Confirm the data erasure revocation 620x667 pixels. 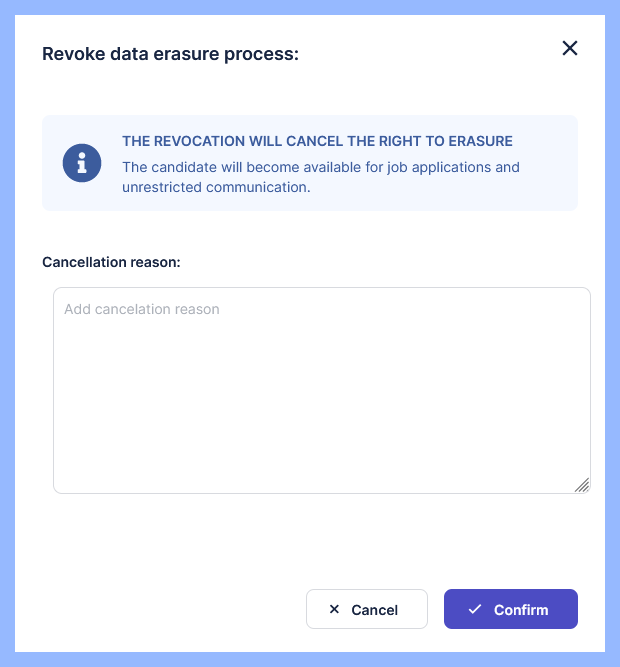click(x=510, y=609)
